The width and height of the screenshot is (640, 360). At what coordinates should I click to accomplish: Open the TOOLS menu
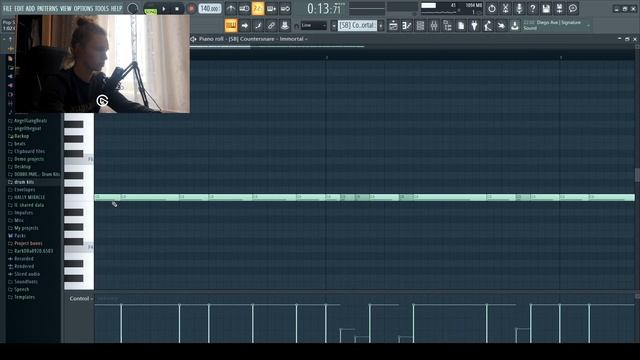(x=102, y=8)
